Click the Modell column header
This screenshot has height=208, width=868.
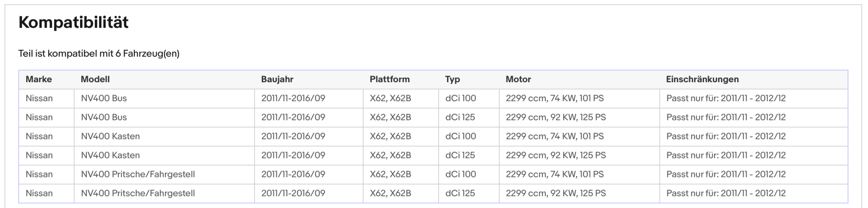(x=95, y=79)
